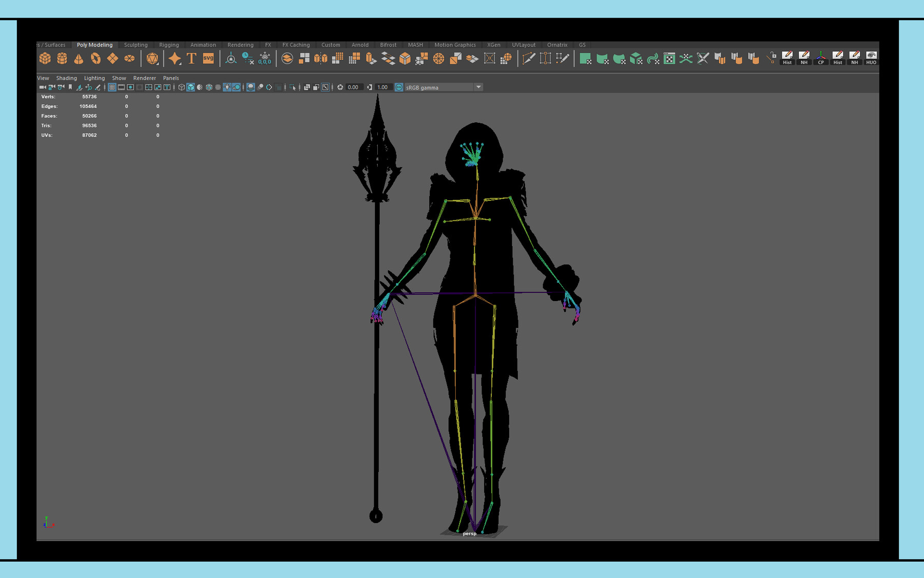Toggle scene lighting with the bulb icon
Viewport: 924px width, 578px height.
tap(227, 87)
